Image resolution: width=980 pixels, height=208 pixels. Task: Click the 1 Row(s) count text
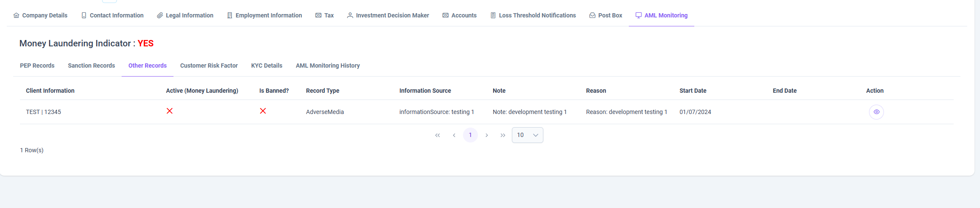32,150
